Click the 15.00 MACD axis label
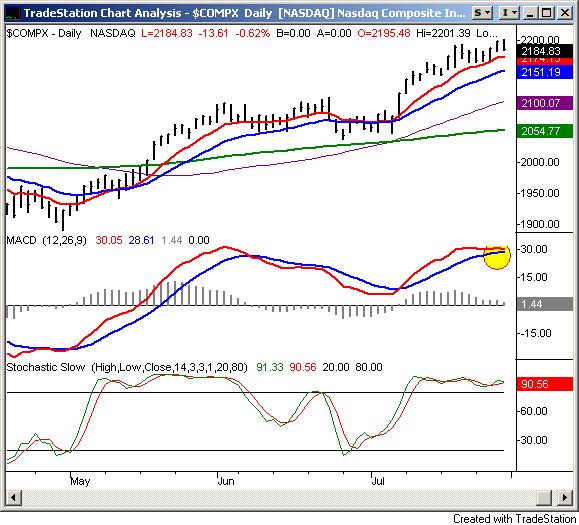Image resolution: width=579 pixels, height=525 pixels. pyautogui.click(x=534, y=277)
